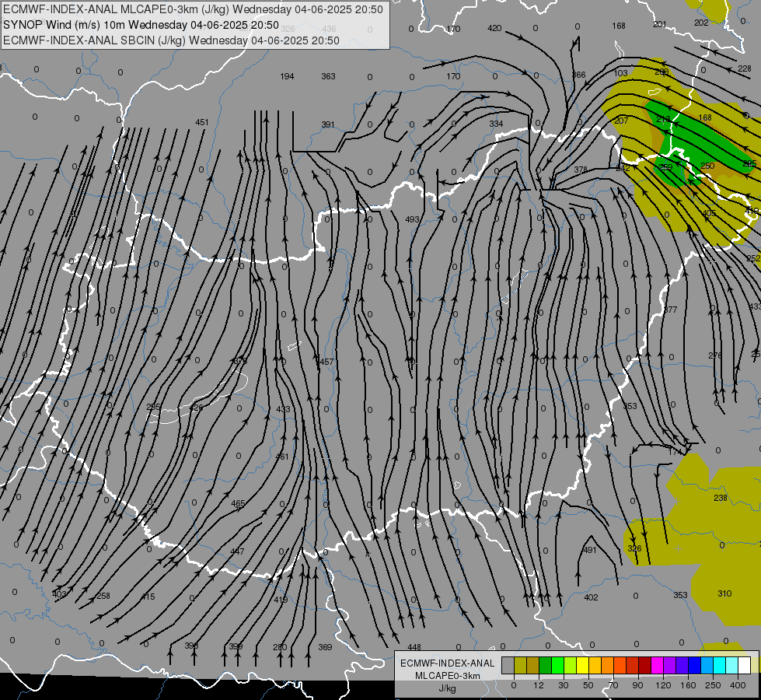
Task: Click the SBCIN value '334' on the map
Action: pos(496,124)
